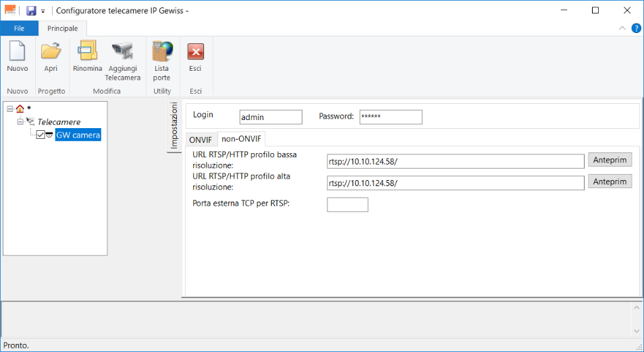Image resolution: width=644 pixels, height=352 pixels.
Task: Collapse the ribbon with the chevron
Action: click(622, 28)
